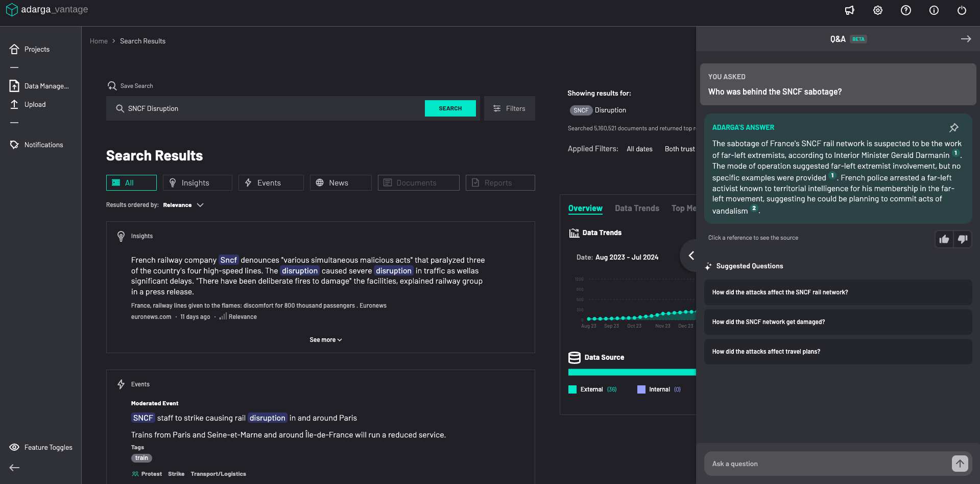Select the News results tab
The image size is (980, 484).
click(341, 183)
